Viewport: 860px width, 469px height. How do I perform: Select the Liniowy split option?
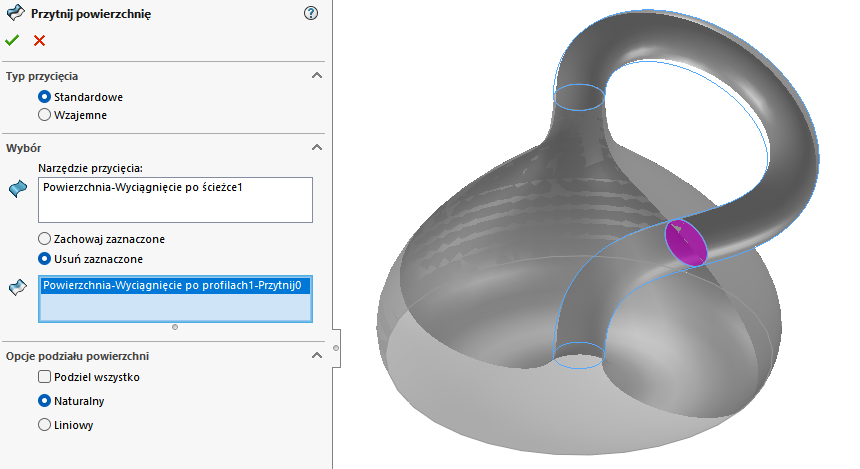tap(44, 425)
